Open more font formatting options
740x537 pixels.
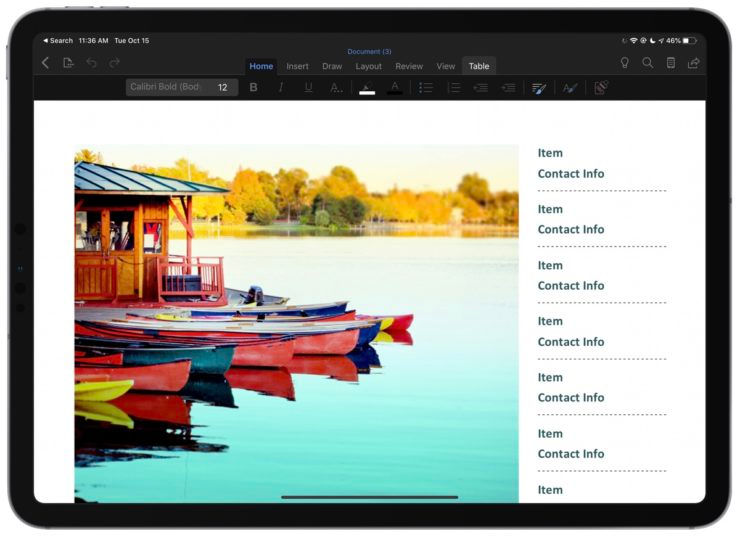pos(336,88)
